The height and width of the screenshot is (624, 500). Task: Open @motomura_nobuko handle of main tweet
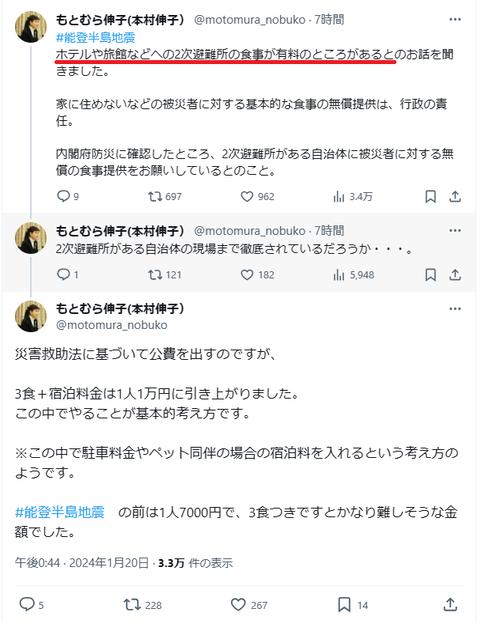[x=111, y=325]
